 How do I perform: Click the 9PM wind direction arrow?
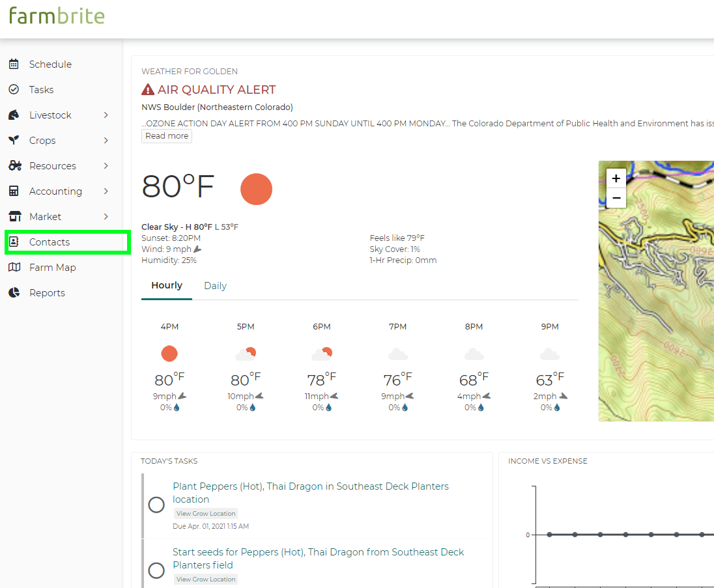click(564, 396)
